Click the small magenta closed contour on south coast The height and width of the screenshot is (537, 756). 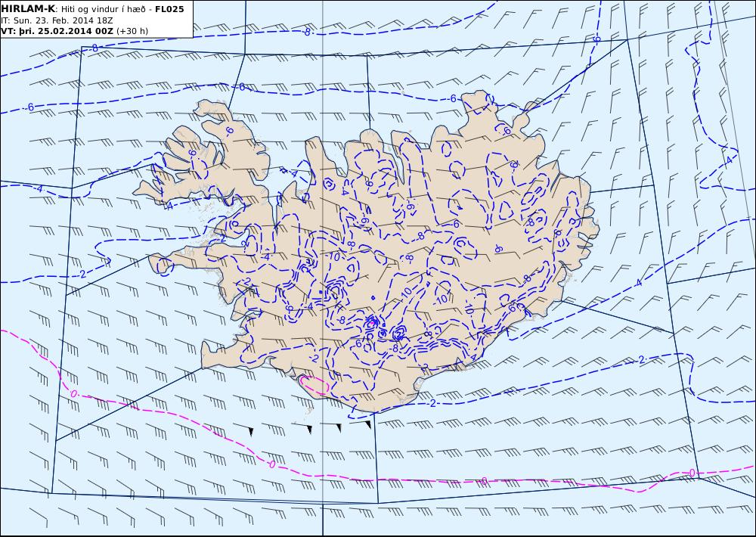[x=314, y=384]
